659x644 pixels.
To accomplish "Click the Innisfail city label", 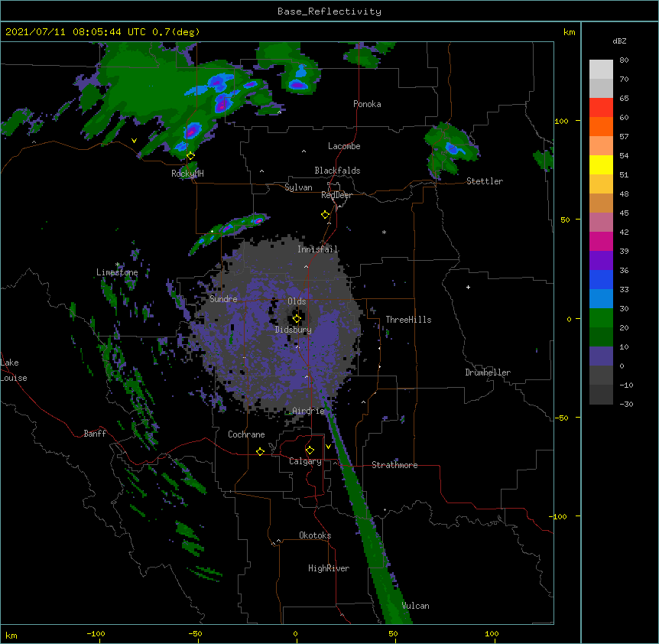I will pyautogui.click(x=317, y=249).
